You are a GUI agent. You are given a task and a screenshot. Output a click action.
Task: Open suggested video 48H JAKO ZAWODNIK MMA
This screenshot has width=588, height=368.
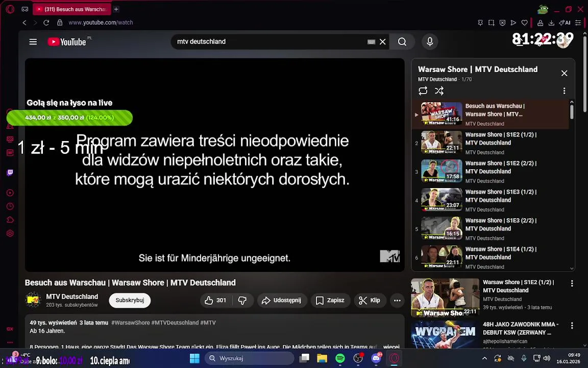click(521, 328)
